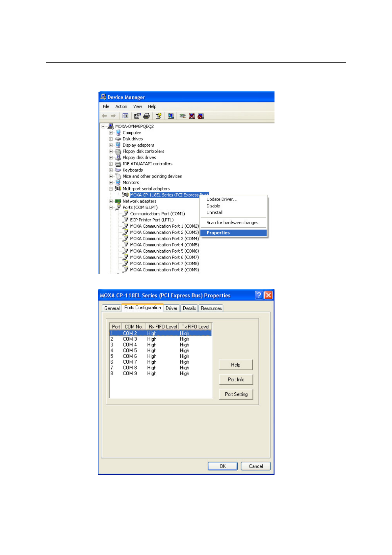Click the Computer category icon in the tree
The width and height of the screenshot is (392, 555).
click(x=118, y=133)
